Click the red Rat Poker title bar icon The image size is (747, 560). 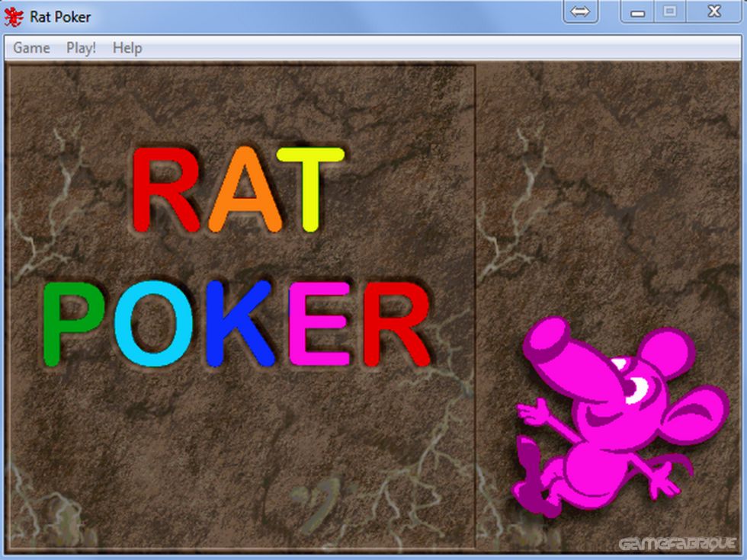(14, 17)
